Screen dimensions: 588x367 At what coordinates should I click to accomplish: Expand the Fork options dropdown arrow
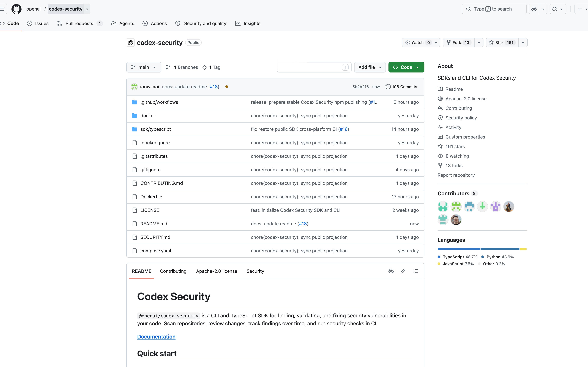click(479, 42)
